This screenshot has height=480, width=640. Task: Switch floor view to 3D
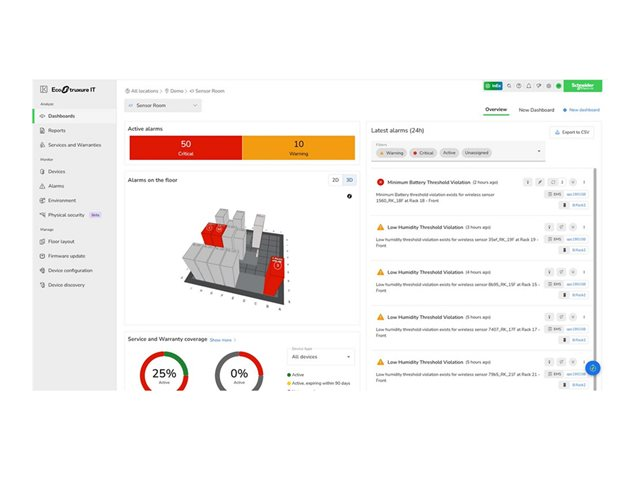click(348, 180)
